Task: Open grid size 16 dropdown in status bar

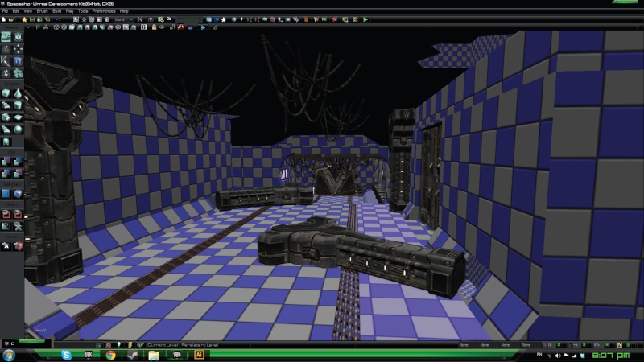Action: [549, 345]
